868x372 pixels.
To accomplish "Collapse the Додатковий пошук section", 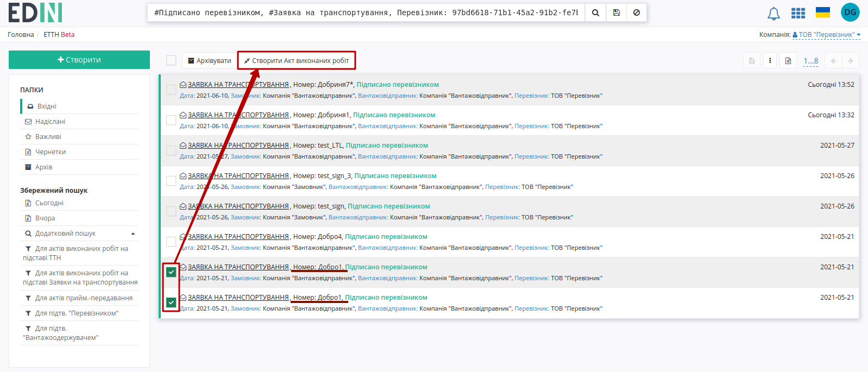I will [x=79, y=234].
